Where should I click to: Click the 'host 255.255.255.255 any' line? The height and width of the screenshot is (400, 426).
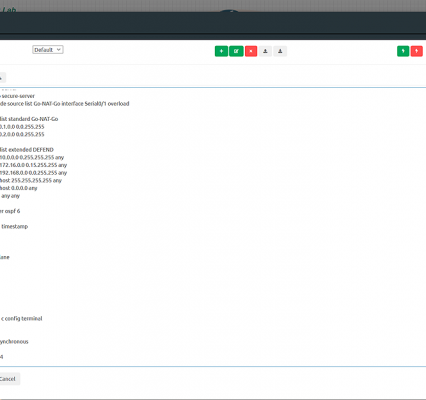31,180
